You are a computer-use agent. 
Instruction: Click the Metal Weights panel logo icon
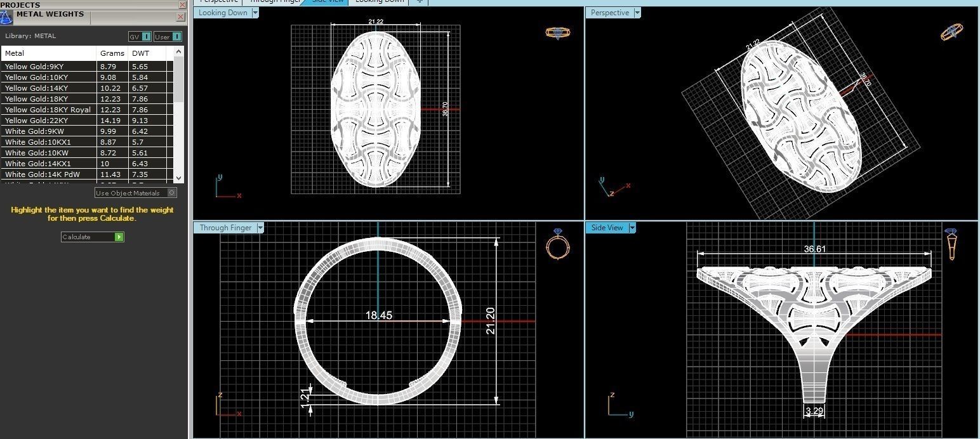(x=6, y=17)
